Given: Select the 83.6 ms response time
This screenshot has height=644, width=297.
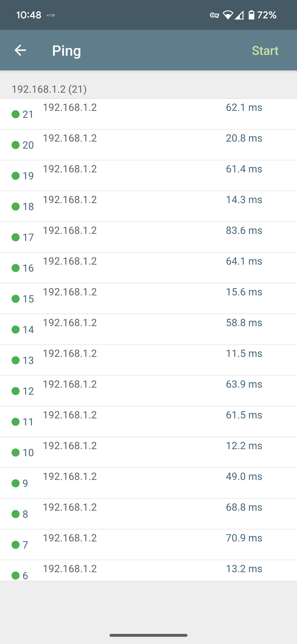Looking at the screenshot, I should (x=244, y=230).
